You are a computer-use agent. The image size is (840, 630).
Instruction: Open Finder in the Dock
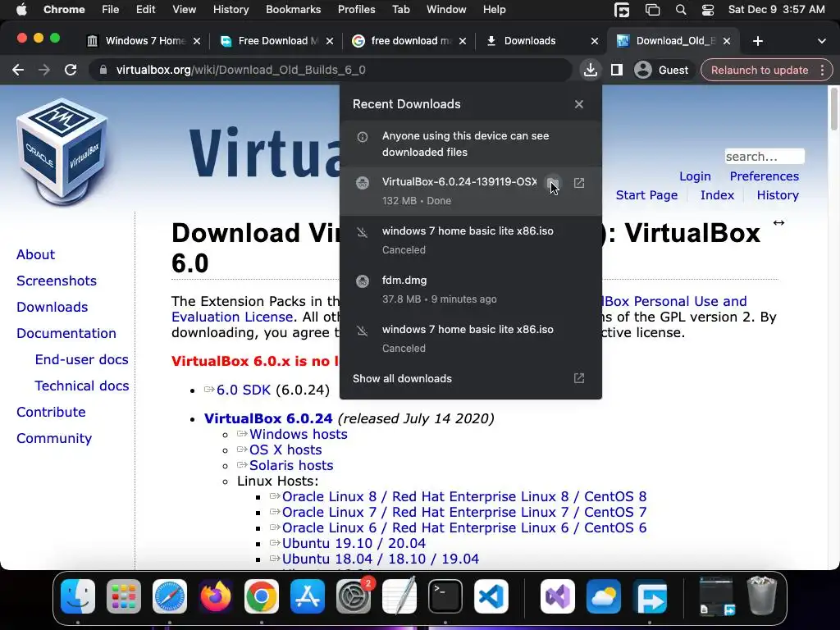pyautogui.click(x=78, y=596)
